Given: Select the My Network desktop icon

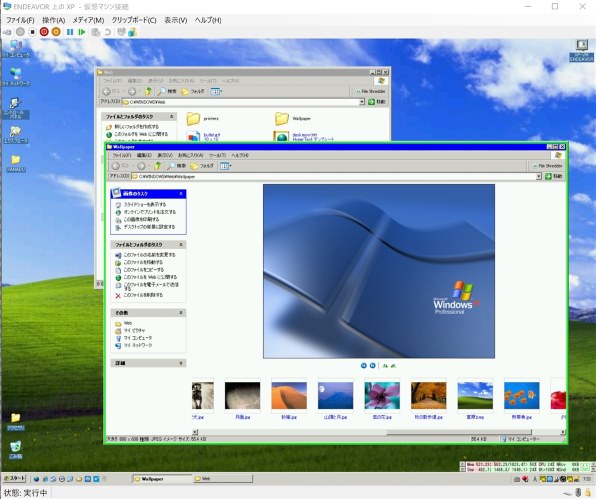Looking at the screenshot, I should [16, 76].
